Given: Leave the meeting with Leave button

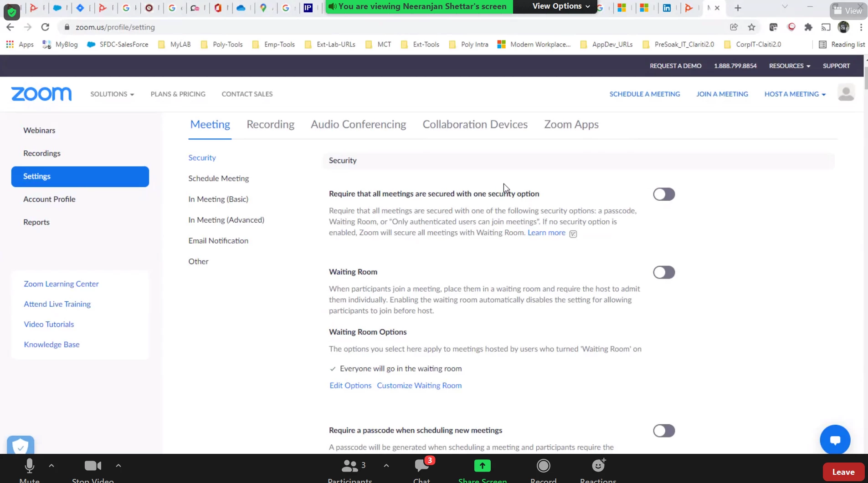Looking at the screenshot, I should [x=843, y=472].
